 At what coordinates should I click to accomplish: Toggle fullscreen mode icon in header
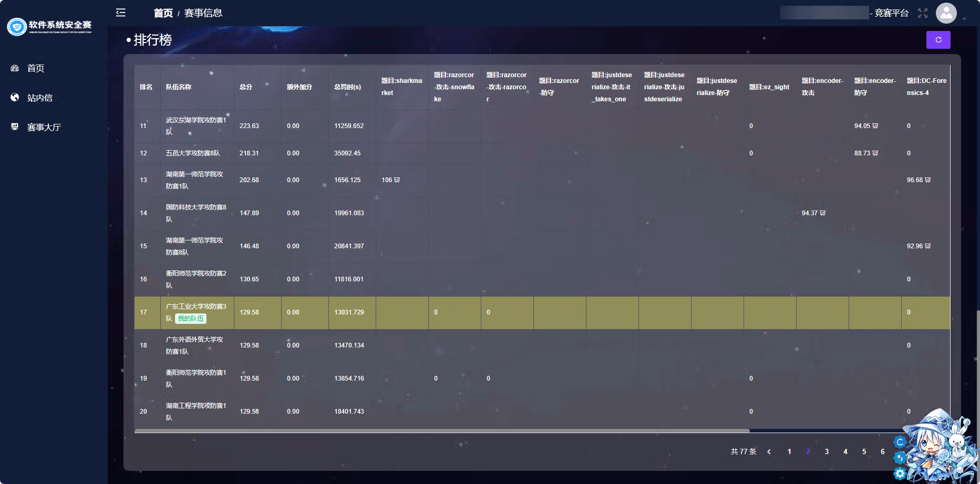point(923,13)
